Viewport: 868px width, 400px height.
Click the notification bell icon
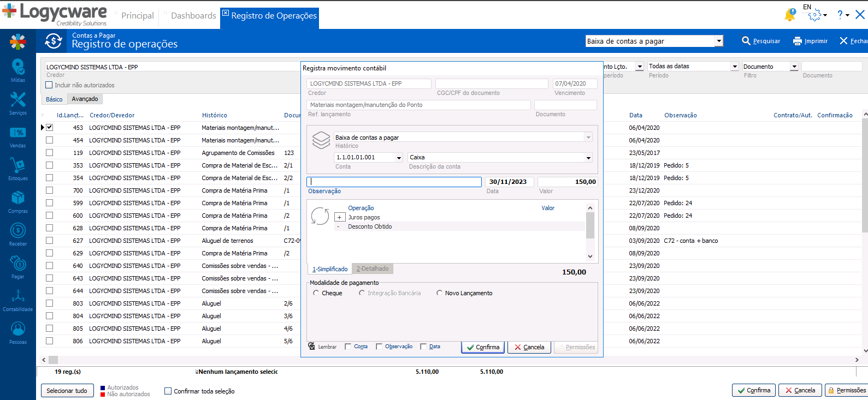pos(789,15)
